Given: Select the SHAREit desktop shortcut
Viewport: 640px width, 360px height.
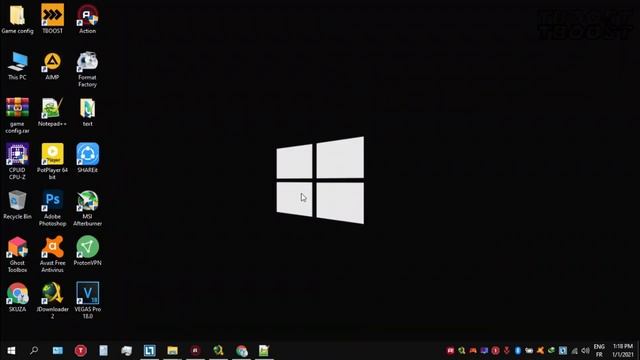Looking at the screenshot, I should [87, 158].
